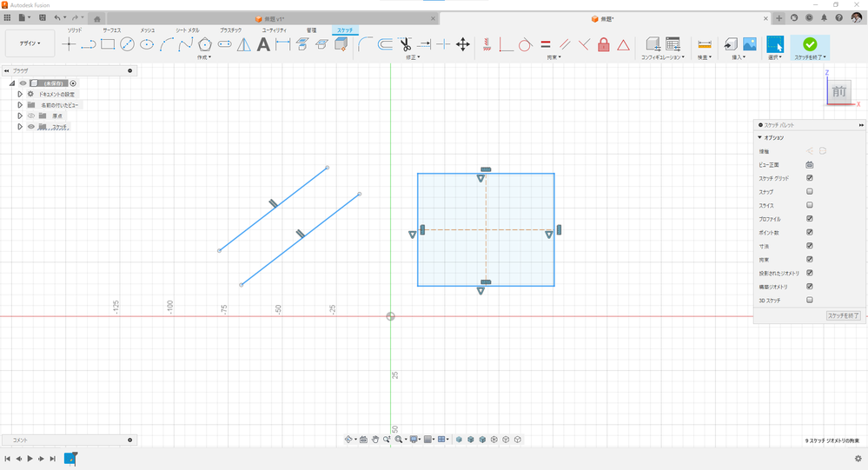The width and height of the screenshot is (868, 470).
Task: Open the Constraints (拘束) dropdown
Action: tap(554, 57)
